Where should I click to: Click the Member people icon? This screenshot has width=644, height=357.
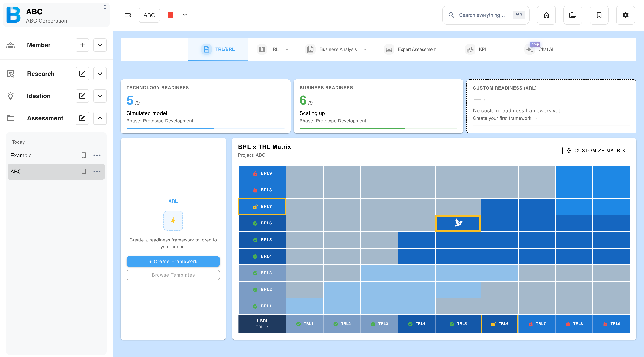[x=11, y=45]
